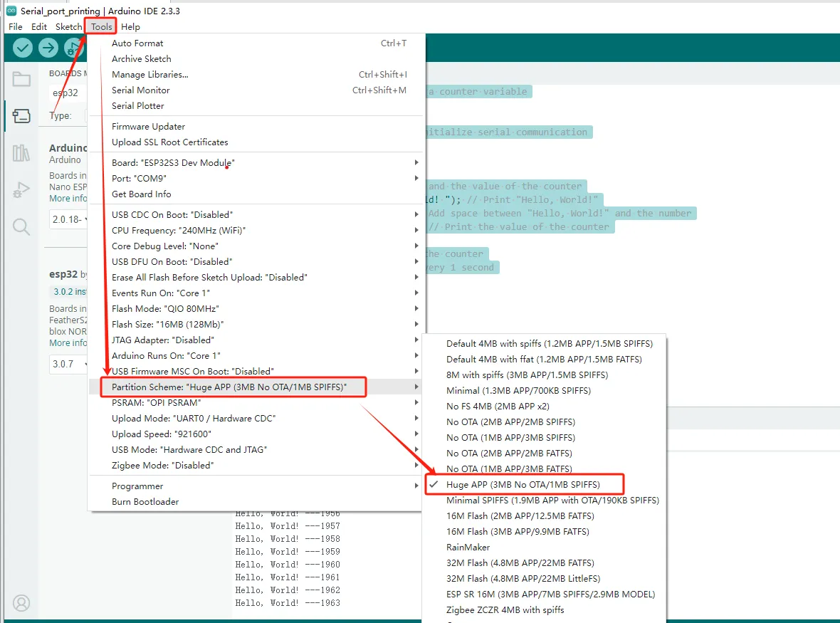Select Burn Bootloader from Tools menu
Viewport: 840px width, 623px height.
[x=145, y=501]
